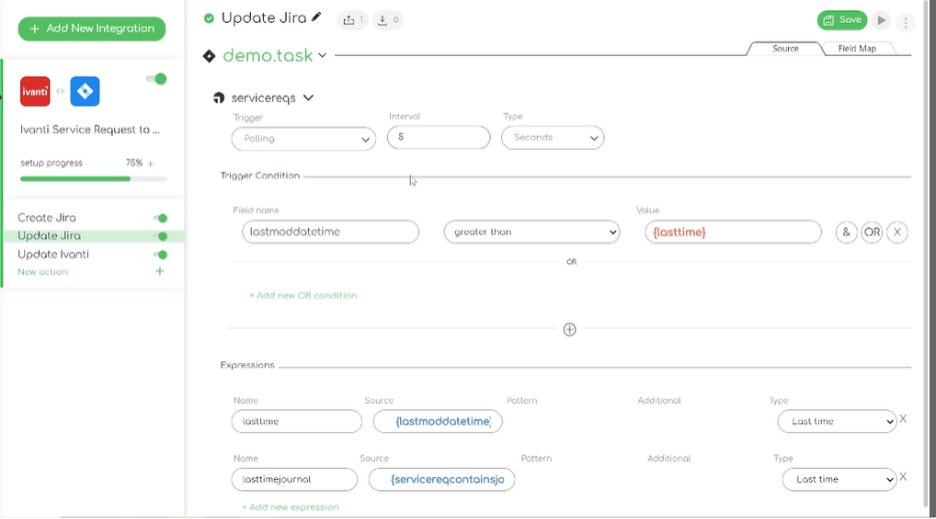936x519 pixels.
Task: Click Add new expression link
Action: 290,507
